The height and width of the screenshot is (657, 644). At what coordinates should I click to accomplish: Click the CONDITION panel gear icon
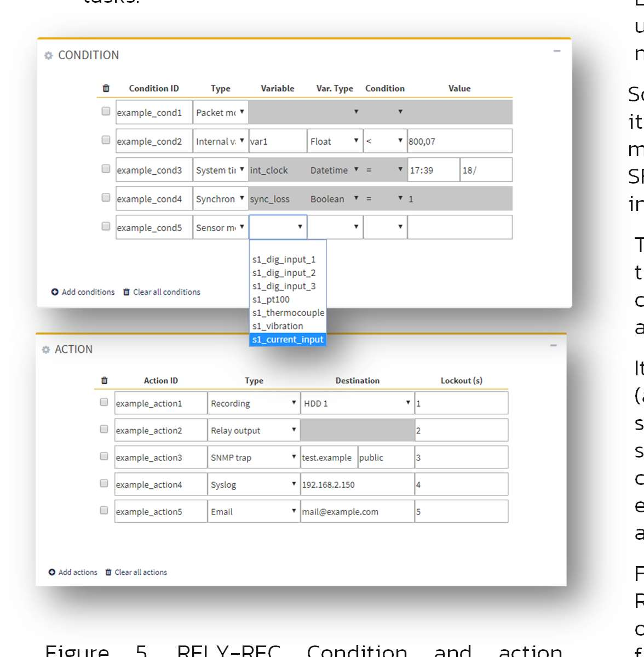pos(49,55)
